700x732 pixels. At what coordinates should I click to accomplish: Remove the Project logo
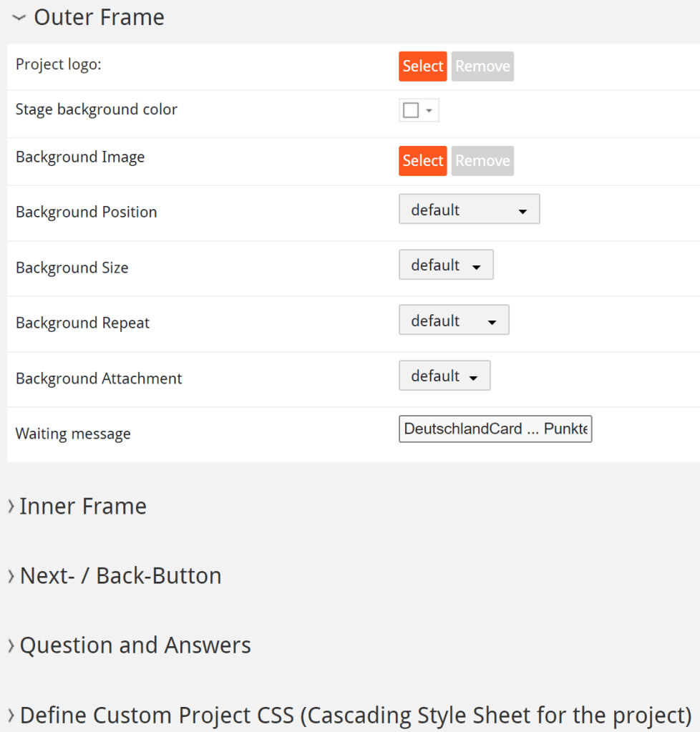tap(482, 67)
